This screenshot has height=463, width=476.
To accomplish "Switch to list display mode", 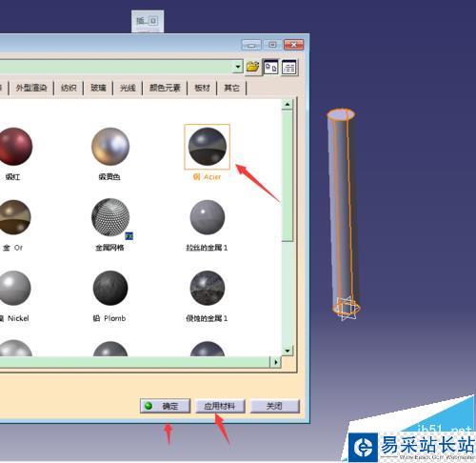I will (288, 67).
